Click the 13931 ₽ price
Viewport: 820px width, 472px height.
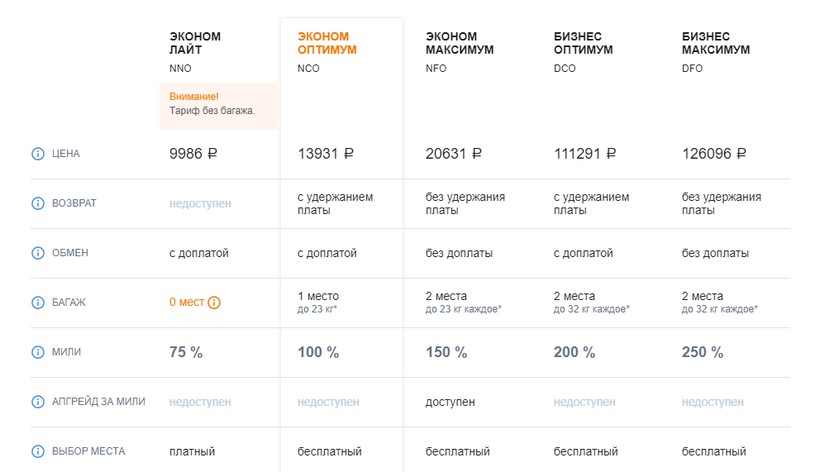tap(325, 154)
